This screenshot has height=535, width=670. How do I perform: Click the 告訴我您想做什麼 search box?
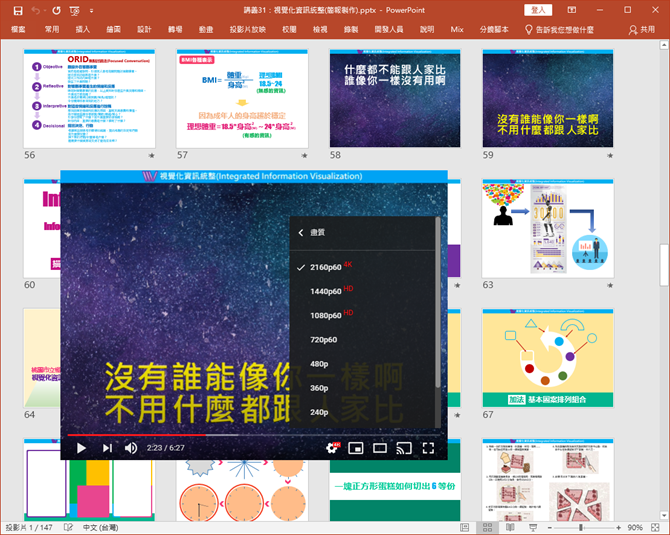(x=559, y=29)
